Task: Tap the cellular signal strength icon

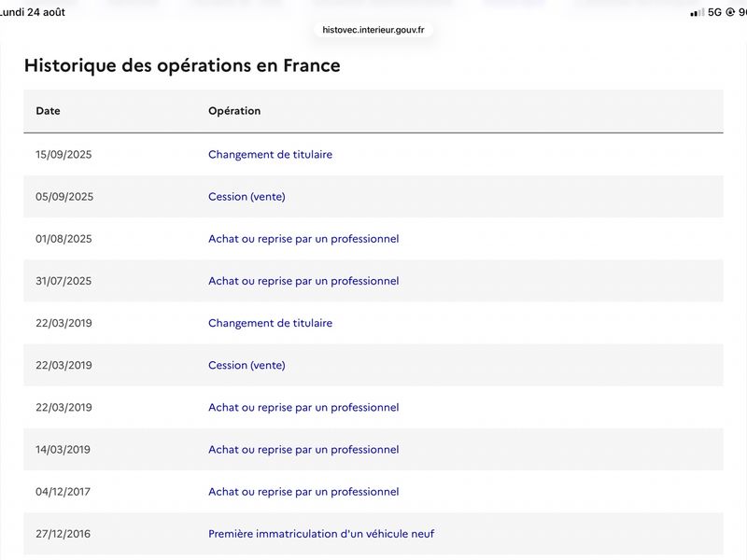Action: pos(697,12)
